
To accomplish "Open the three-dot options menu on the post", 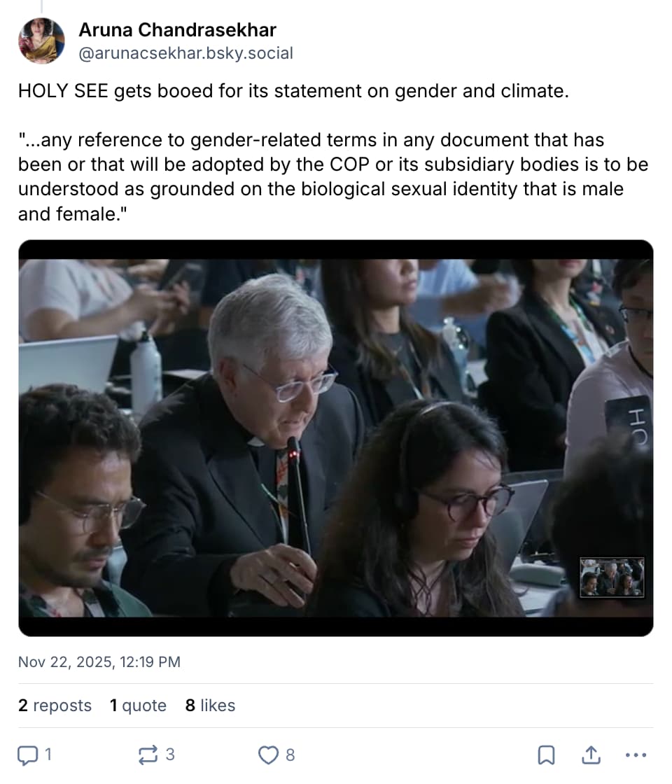I will click(x=636, y=755).
